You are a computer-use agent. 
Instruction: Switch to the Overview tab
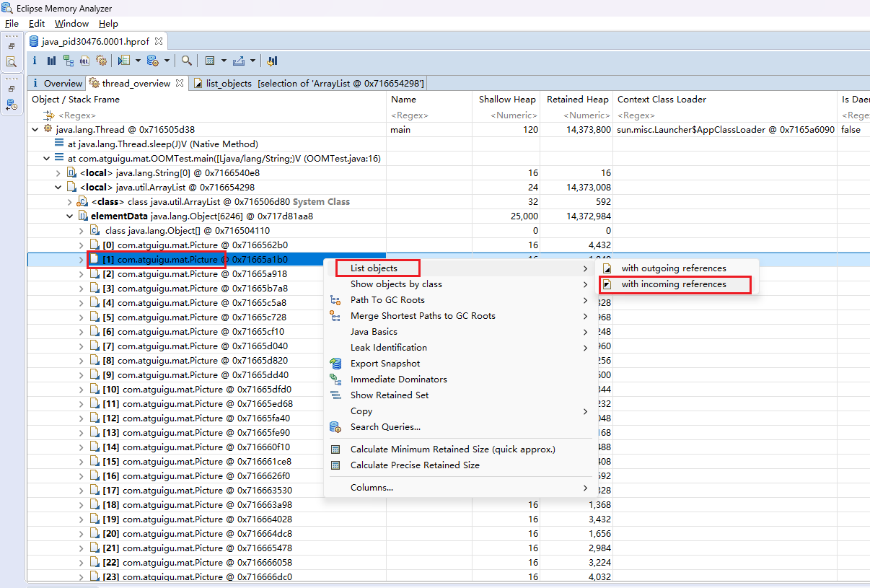56,83
